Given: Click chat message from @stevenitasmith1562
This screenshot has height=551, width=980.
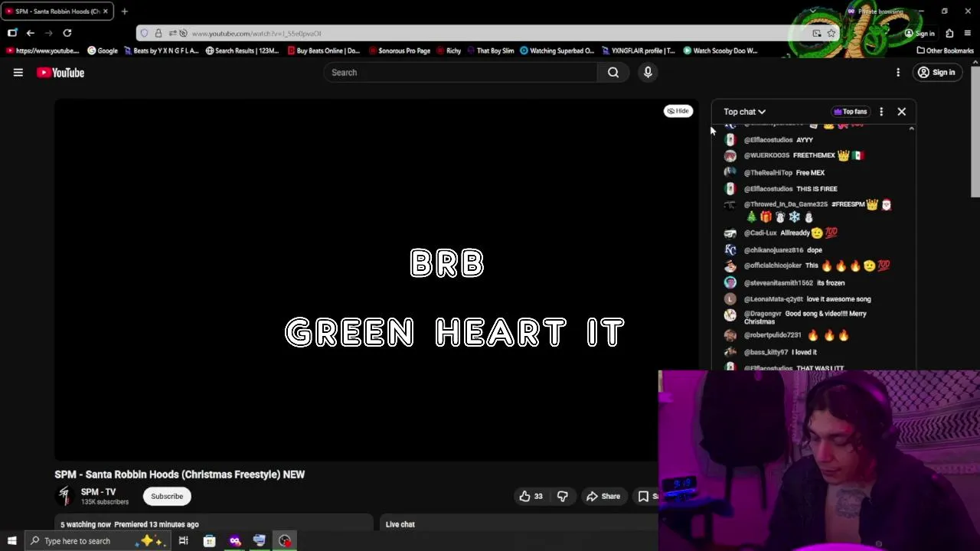Looking at the screenshot, I should click(x=812, y=283).
